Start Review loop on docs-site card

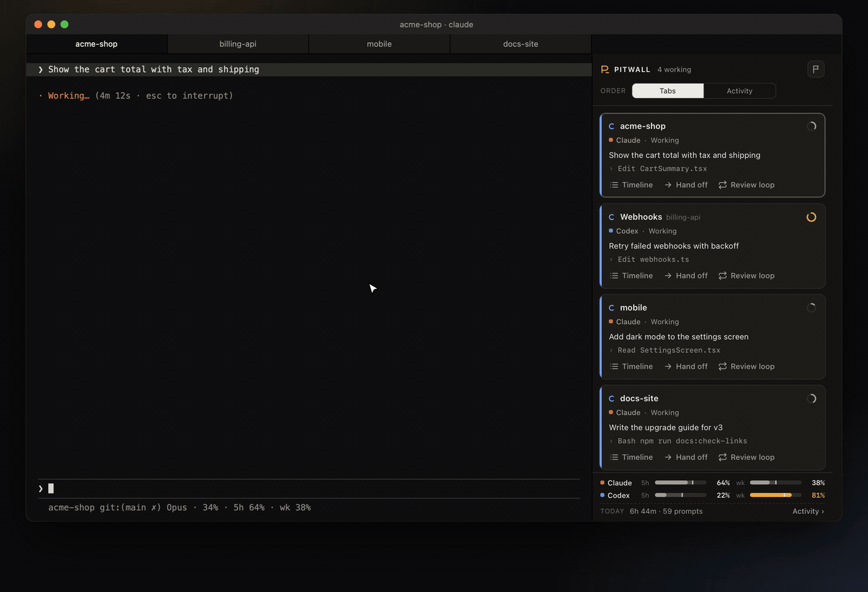[746, 457]
